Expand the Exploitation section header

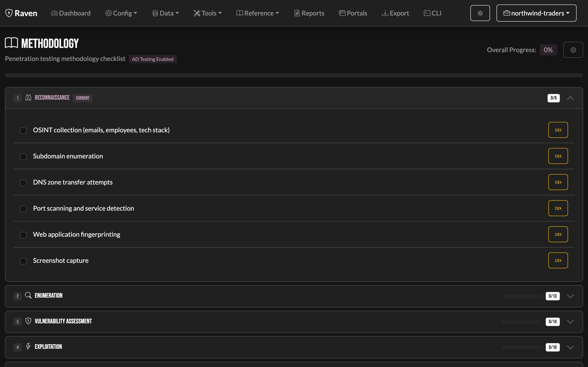tap(294, 347)
